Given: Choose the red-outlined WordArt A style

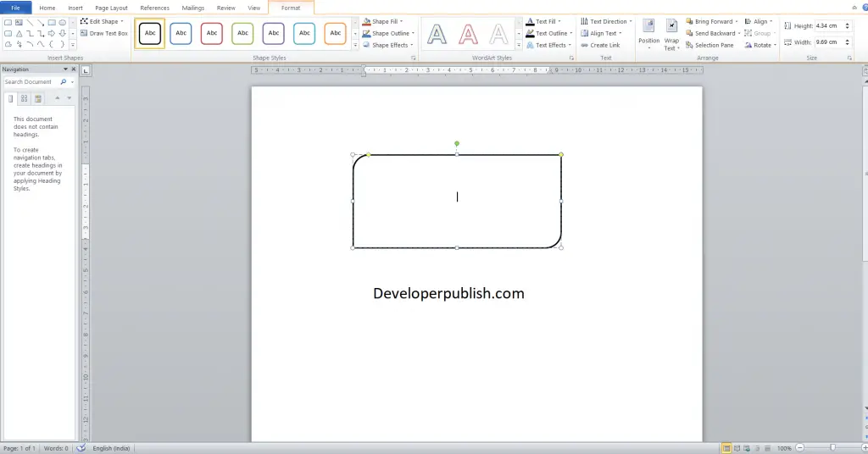Looking at the screenshot, I should 468,34.
